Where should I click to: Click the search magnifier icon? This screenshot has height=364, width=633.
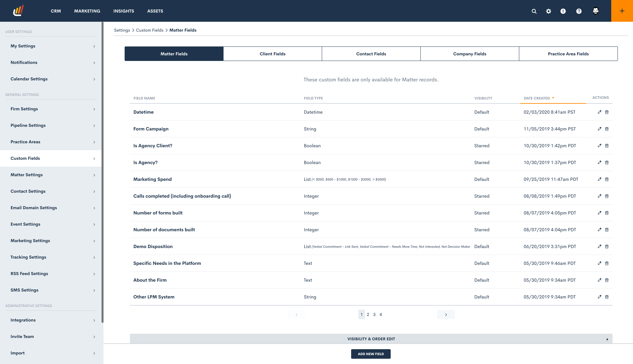[x=534, y=11]
